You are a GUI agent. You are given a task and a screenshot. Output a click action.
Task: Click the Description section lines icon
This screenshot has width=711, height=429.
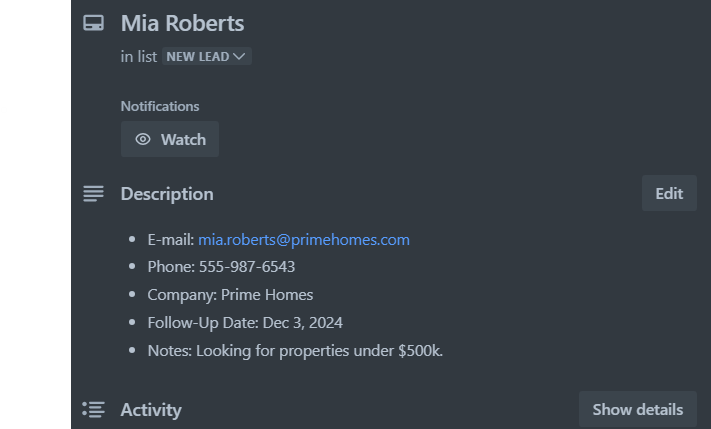point(93,193)
